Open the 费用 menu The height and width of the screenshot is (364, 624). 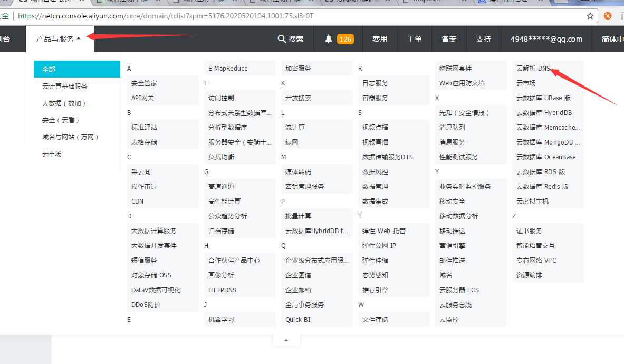point(380,39)
